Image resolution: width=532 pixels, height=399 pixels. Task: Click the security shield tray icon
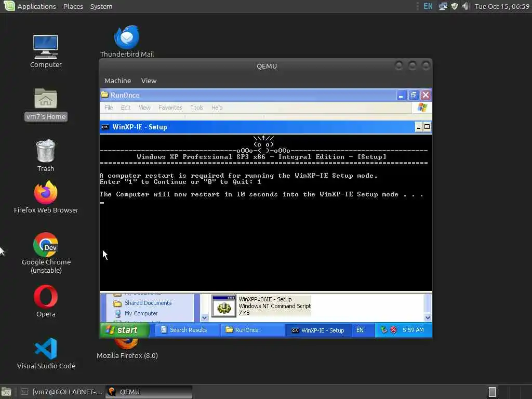455,6
